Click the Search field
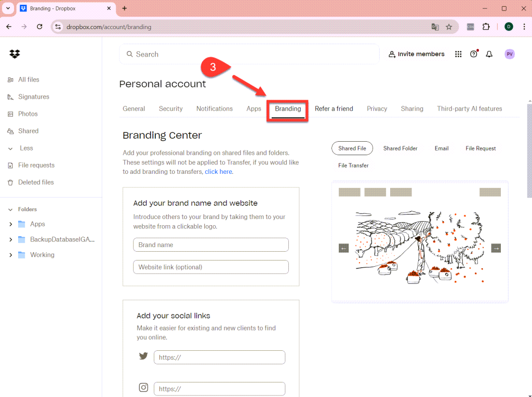This screenshot has height=397, width=532. 249,54
